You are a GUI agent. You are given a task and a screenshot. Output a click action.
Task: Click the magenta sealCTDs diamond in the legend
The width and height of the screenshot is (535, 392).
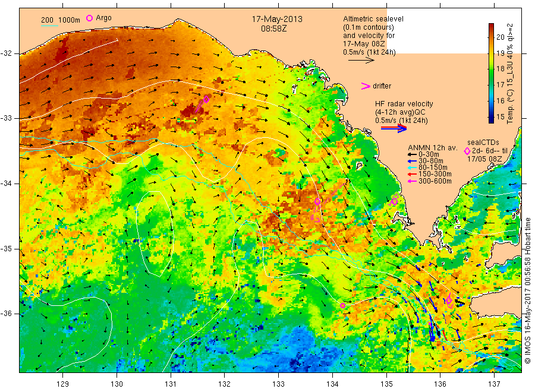(467, 151)
